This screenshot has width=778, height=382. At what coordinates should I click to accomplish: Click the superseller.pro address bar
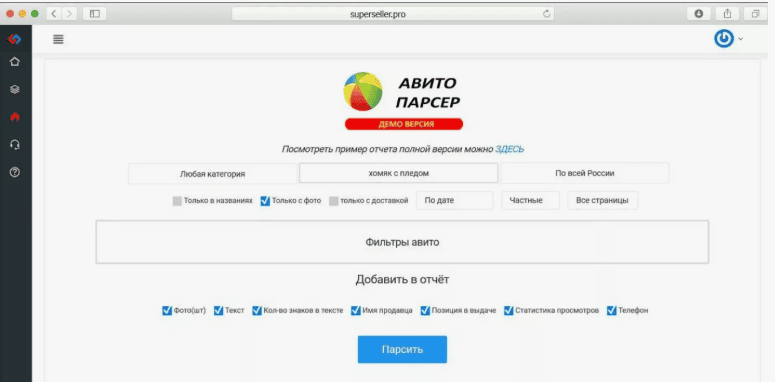[393, 14]
